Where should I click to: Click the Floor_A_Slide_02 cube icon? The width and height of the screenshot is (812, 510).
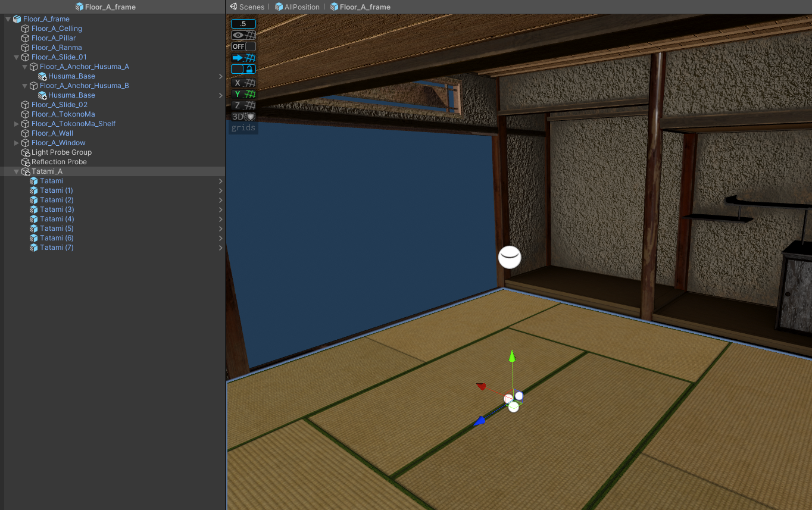point(26,105)
